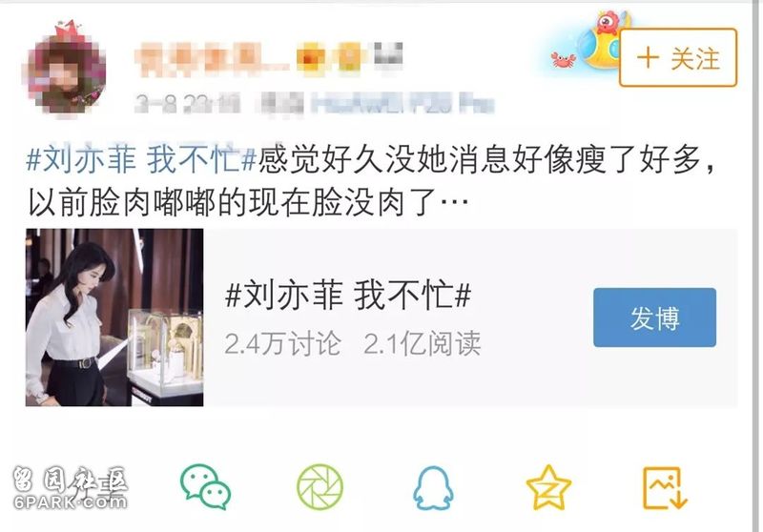Click the blue 发博 button
This screenshot has height=532, width=763.
654,317
